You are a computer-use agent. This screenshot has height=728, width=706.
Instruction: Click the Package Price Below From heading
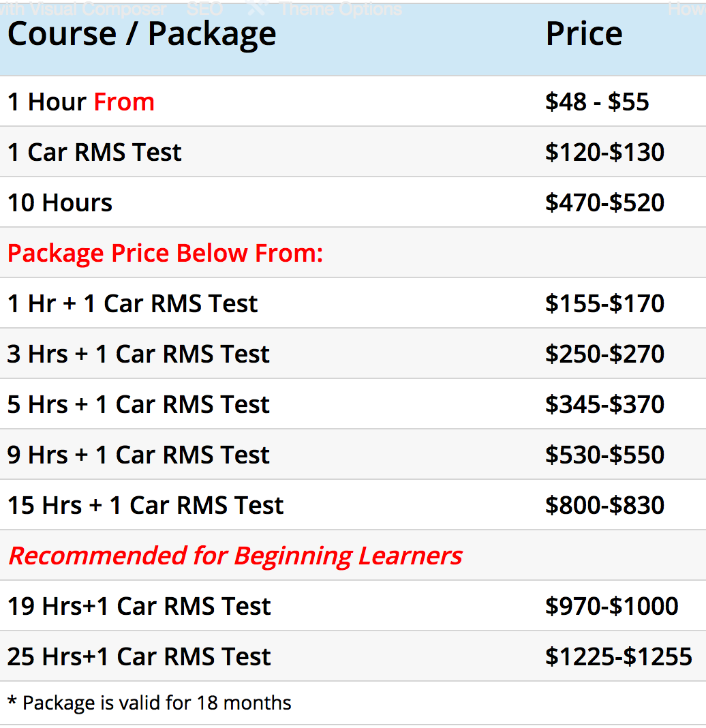coord(165,254)
